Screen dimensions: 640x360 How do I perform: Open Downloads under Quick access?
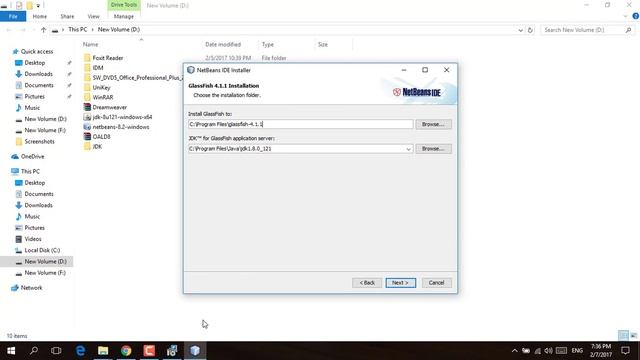(x=38, y=74)
